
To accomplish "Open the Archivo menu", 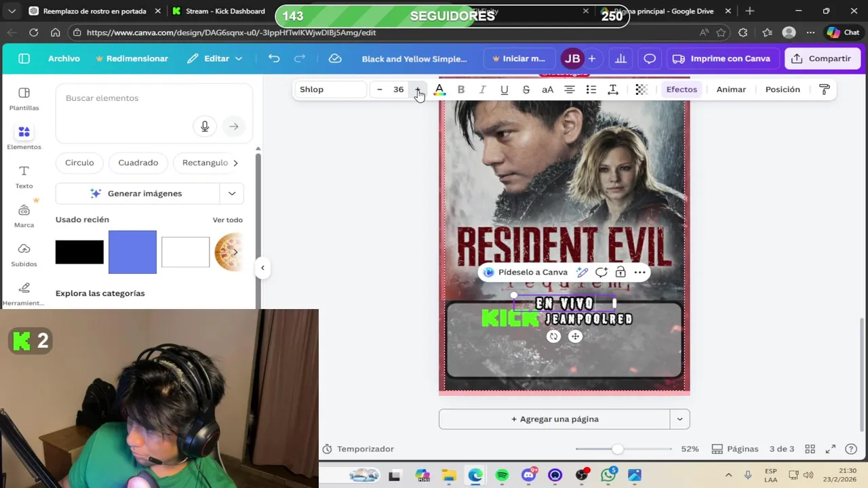I will point(64,59).
